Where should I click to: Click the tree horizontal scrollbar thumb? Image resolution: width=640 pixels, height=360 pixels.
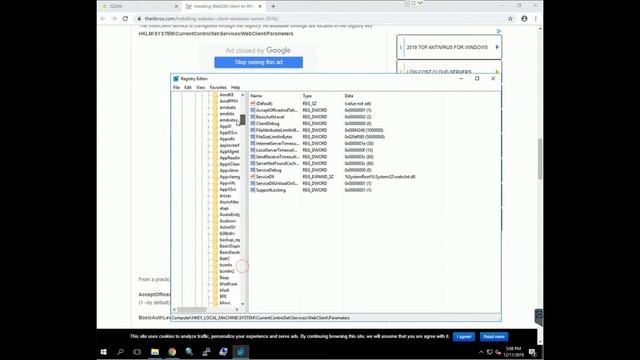(x=191, y=310)
